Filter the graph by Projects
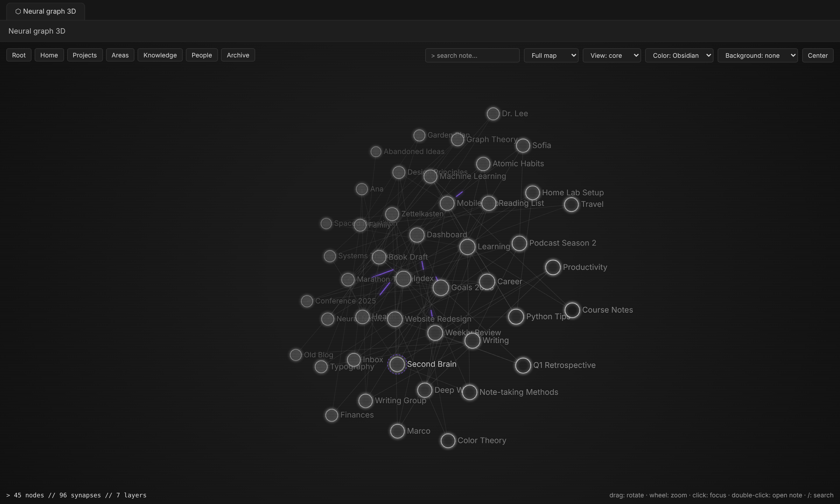The width and height of the screenshot is (840, 504). 85,55
